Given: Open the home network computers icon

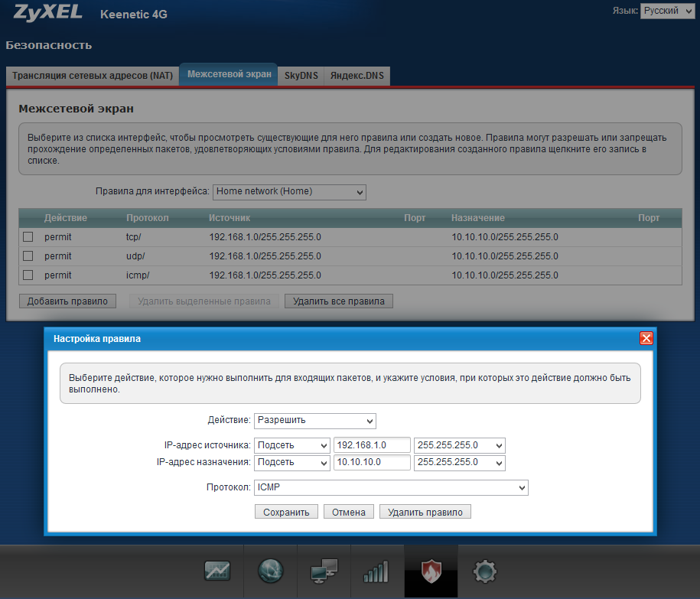Looking at the screenshot, I should point(324,571).
